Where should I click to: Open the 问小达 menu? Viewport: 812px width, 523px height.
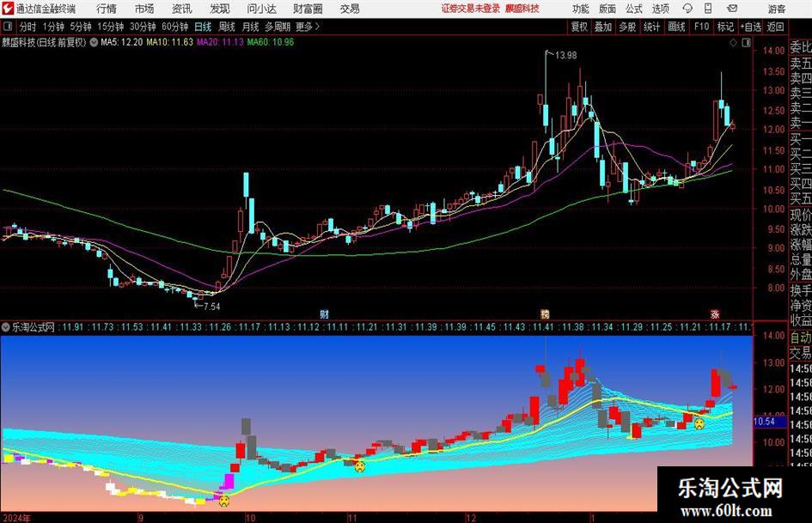[x=261, y=9]
